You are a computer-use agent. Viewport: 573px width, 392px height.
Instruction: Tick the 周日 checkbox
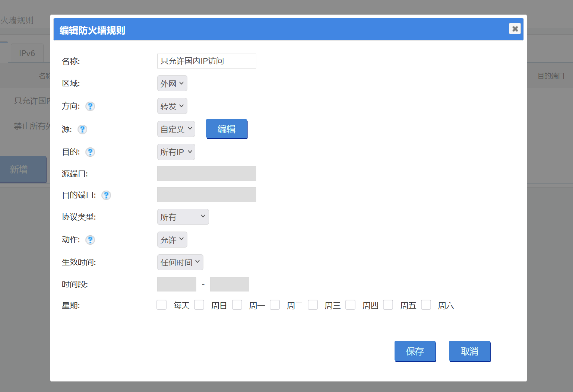point(199,305)
